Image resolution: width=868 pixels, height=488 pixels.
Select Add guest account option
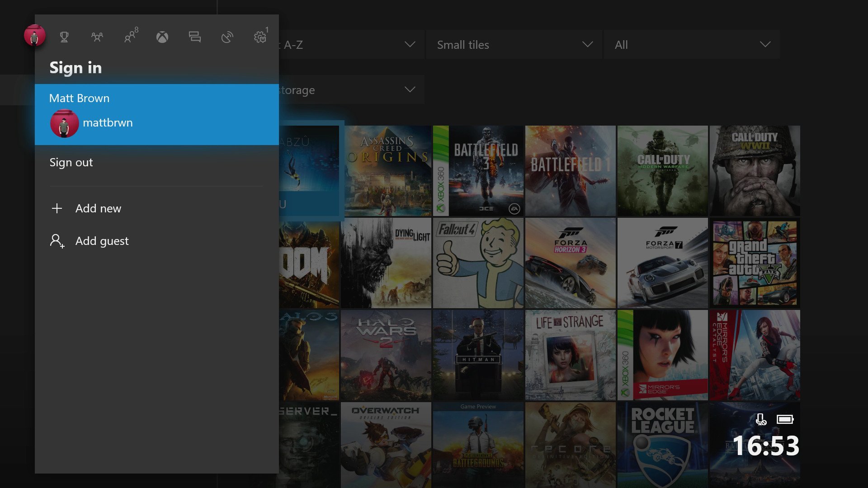point(102,241)
